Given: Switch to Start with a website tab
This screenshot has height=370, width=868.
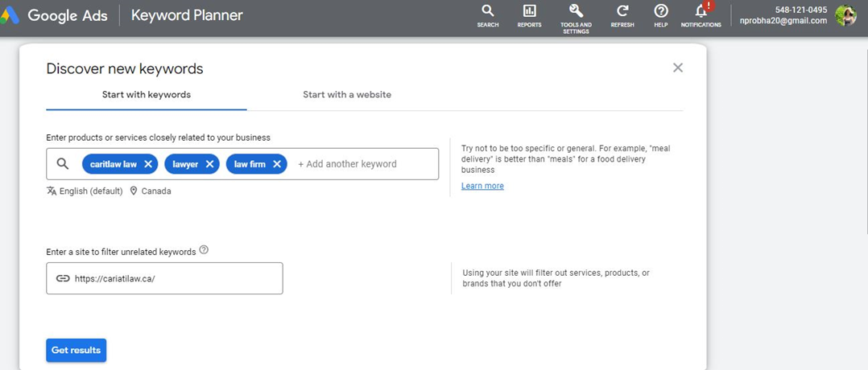Looking at the screenshot, I should pyautogui.click(x=347, y=95).
